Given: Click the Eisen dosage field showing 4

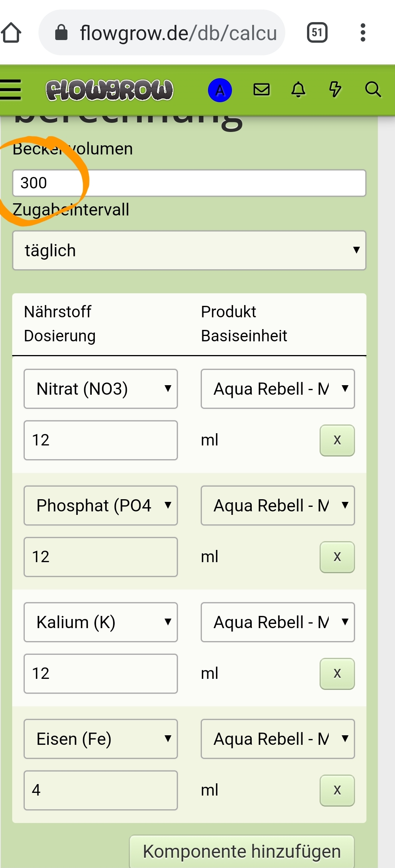Looking at the screenshot, I should tap(101, 790).
